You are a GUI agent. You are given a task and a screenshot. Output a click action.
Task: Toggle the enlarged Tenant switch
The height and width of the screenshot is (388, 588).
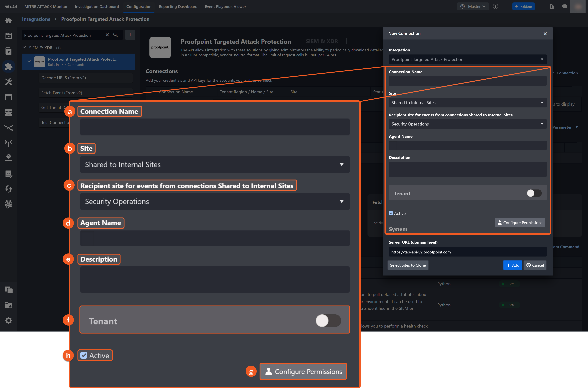[328, 321]
